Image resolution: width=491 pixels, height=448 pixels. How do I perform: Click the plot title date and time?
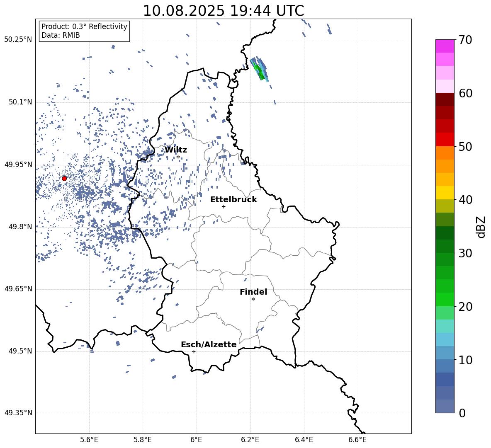pos(224,11)
